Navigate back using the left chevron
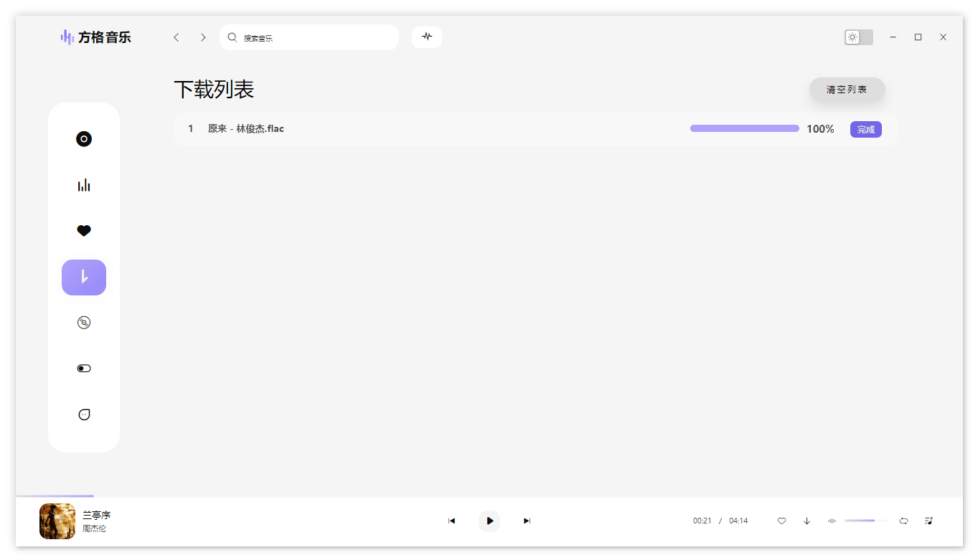 point(176,37)
